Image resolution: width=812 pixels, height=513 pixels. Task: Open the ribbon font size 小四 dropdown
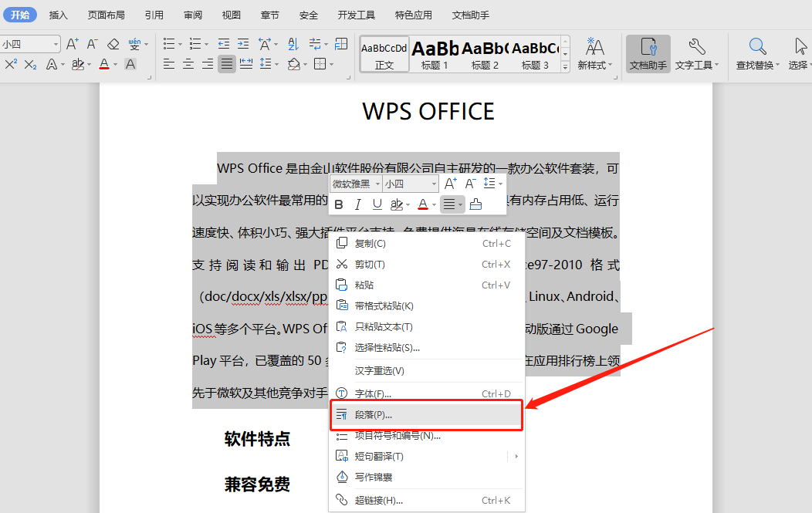coord(56,45)
